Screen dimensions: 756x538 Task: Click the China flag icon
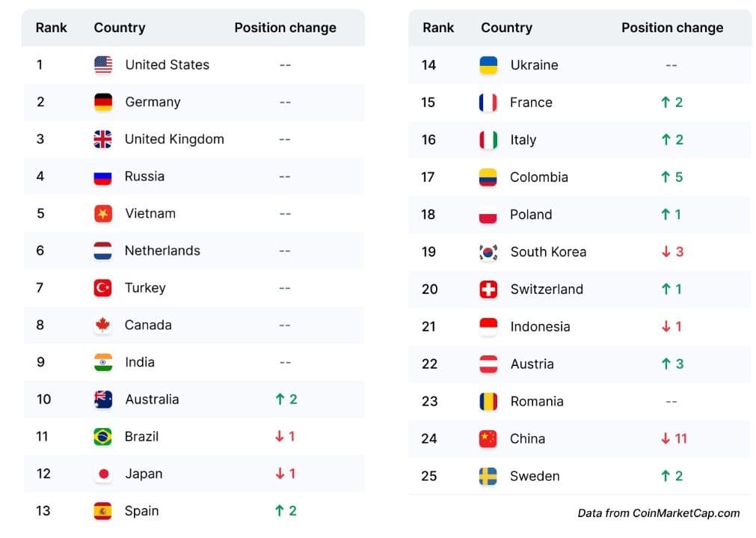coord(488,439)
